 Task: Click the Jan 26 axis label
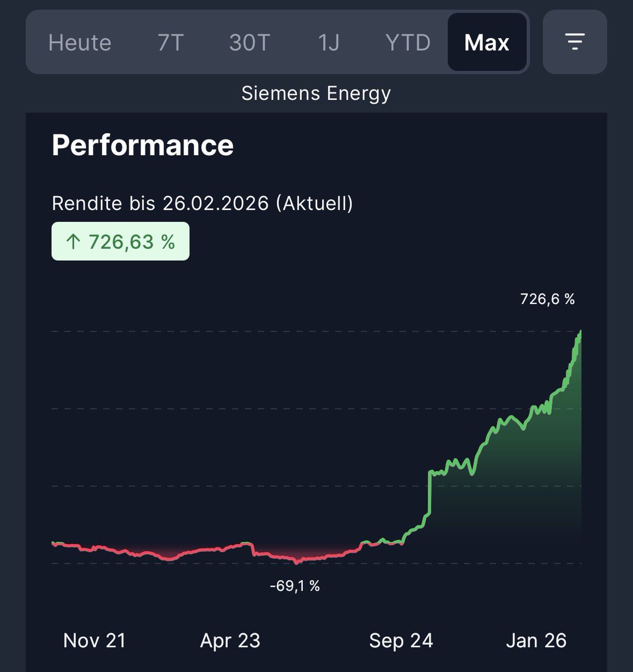(536, 640)
